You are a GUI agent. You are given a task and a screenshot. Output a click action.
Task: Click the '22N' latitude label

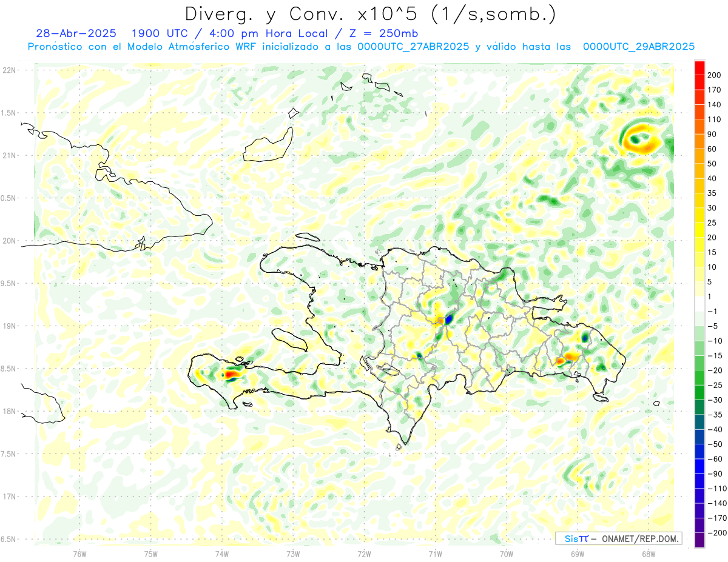(x=8, y=70)
